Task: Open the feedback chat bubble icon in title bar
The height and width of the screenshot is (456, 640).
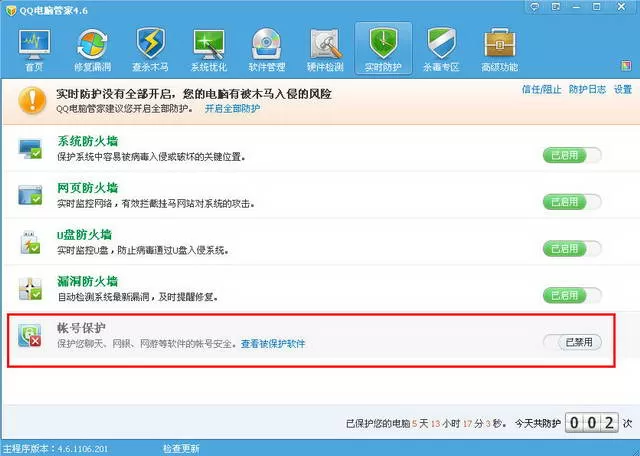Action: click(534, 7)
